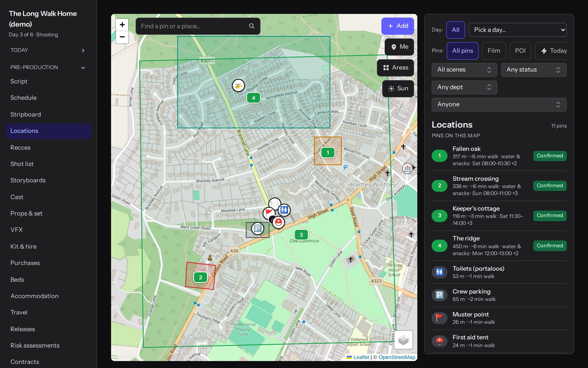Click the Add pin button
This screenshot has height=368, width=588.
pos(398,26)
